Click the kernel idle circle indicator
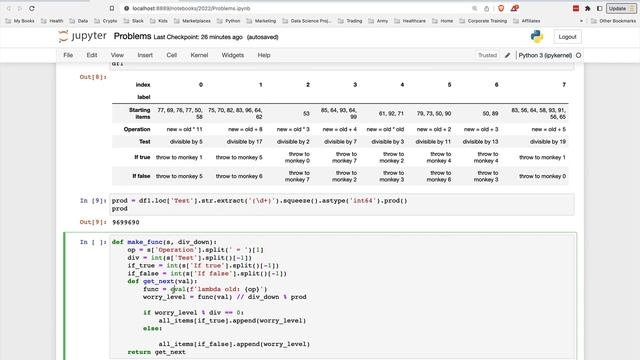Viewport: 640px width, 360px height. coord(578,55)
